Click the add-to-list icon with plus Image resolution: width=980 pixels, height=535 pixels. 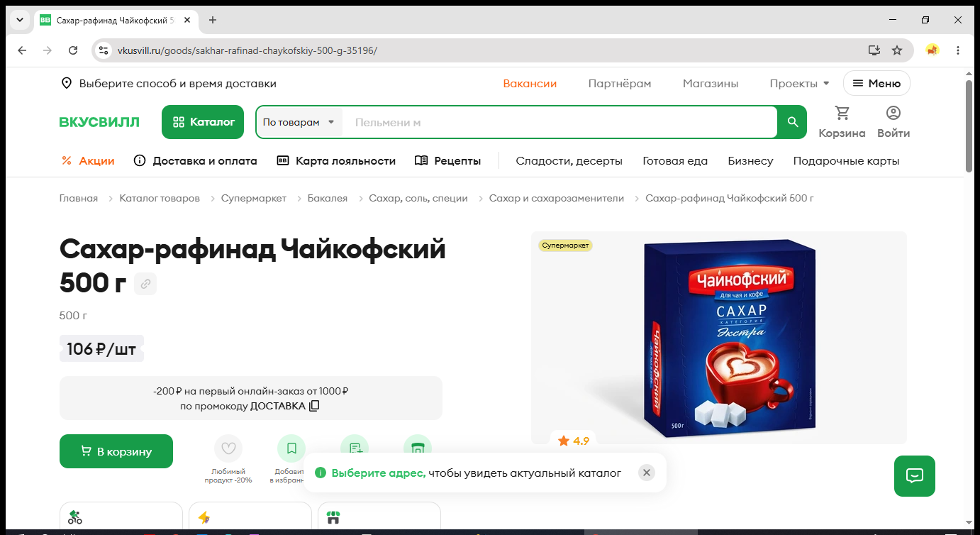coord(355,447)
